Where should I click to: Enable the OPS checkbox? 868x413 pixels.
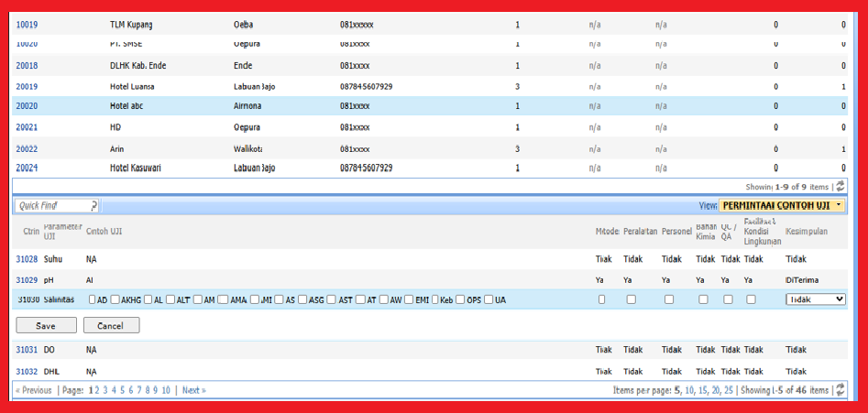click(x=461, y=299)
